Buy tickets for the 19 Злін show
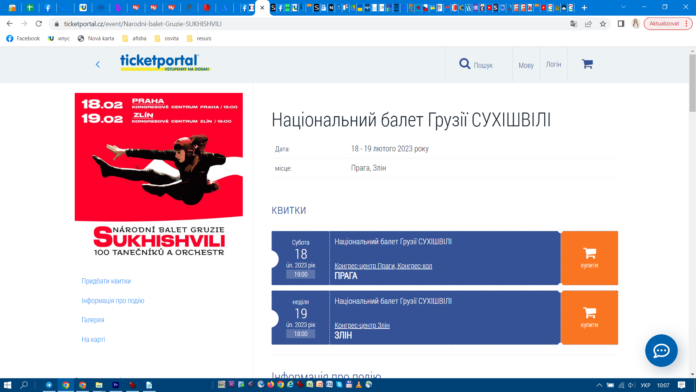The image size is (696, 392). click(589, 317)
